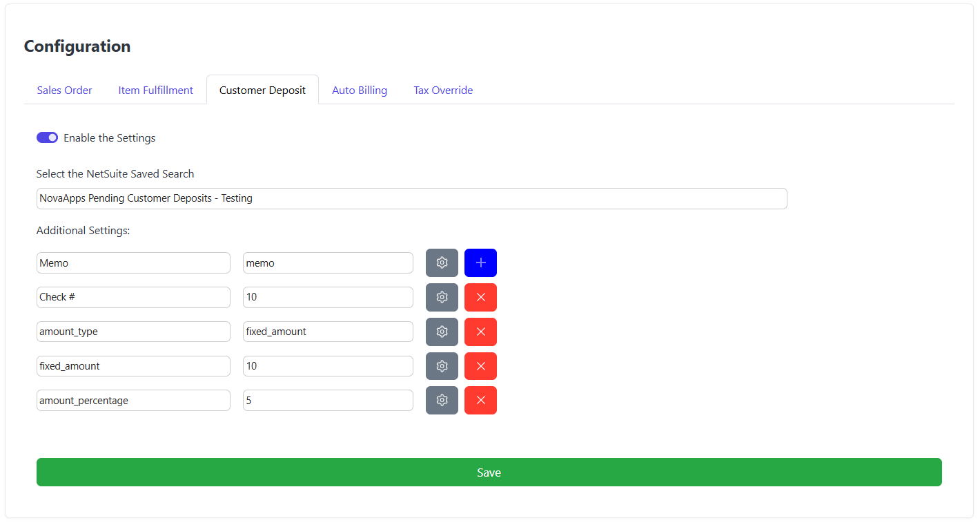Click the amount_percentage value field showing 5

coord(328,401)
